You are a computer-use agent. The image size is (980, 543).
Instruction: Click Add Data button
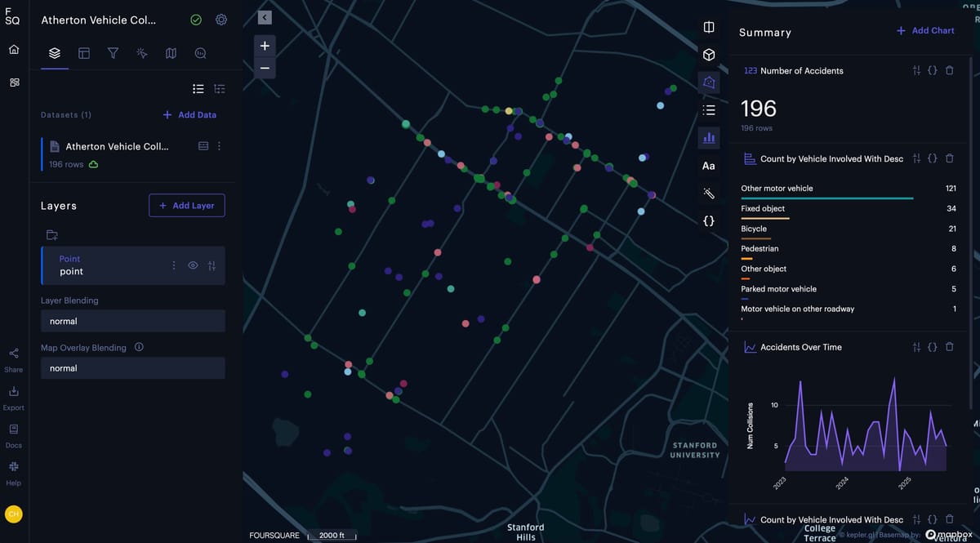[x=189, y=115]
